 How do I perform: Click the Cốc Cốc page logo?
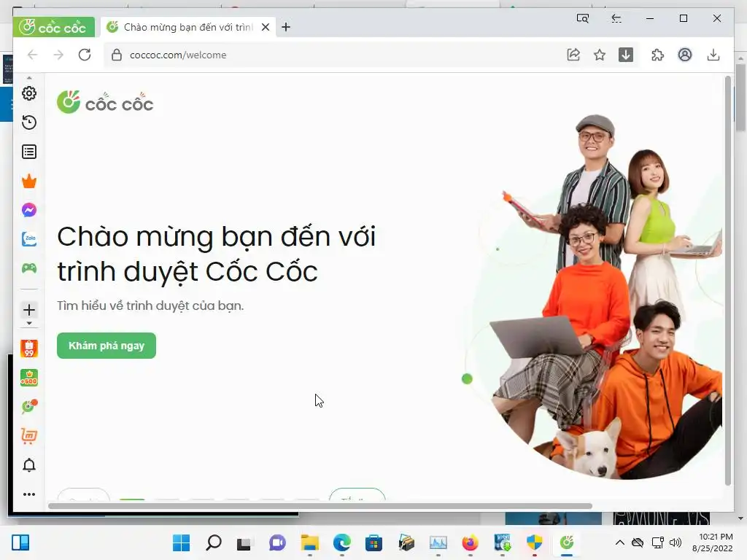coord(105,102)
